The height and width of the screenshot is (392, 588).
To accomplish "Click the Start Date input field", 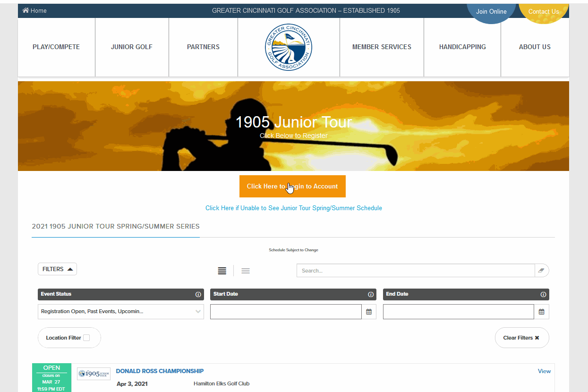I will (x=286, y=312).
